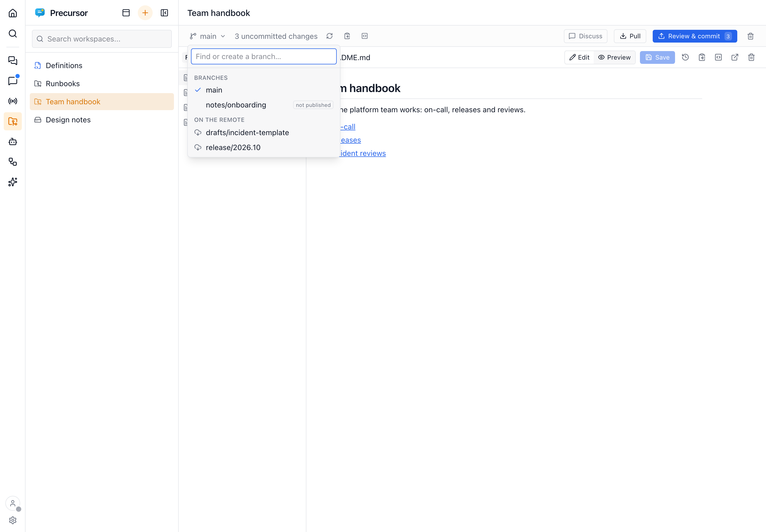Open the Definitions workspace
766x532 pixels.
102,65
